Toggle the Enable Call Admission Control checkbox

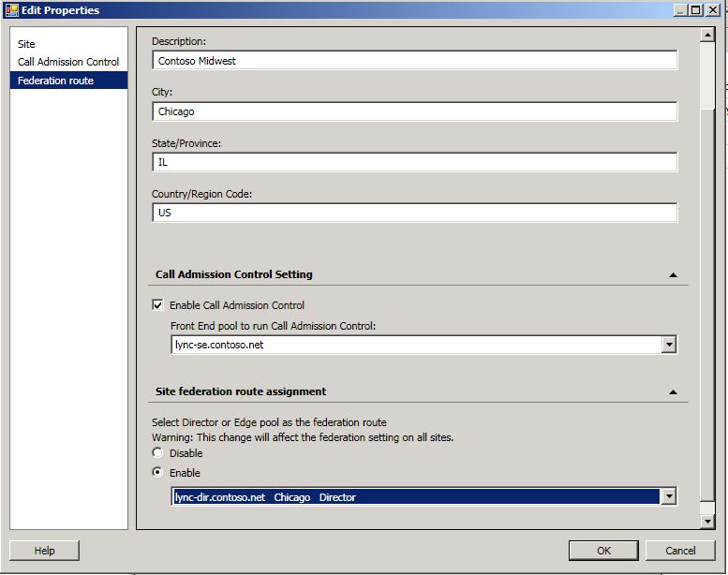(x=157, y=305)
